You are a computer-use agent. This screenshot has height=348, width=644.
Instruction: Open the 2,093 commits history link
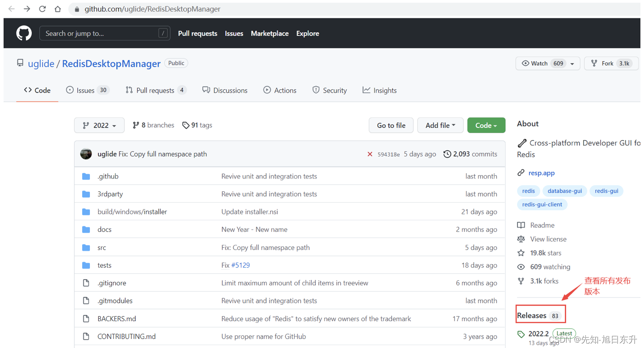point(470,154)
